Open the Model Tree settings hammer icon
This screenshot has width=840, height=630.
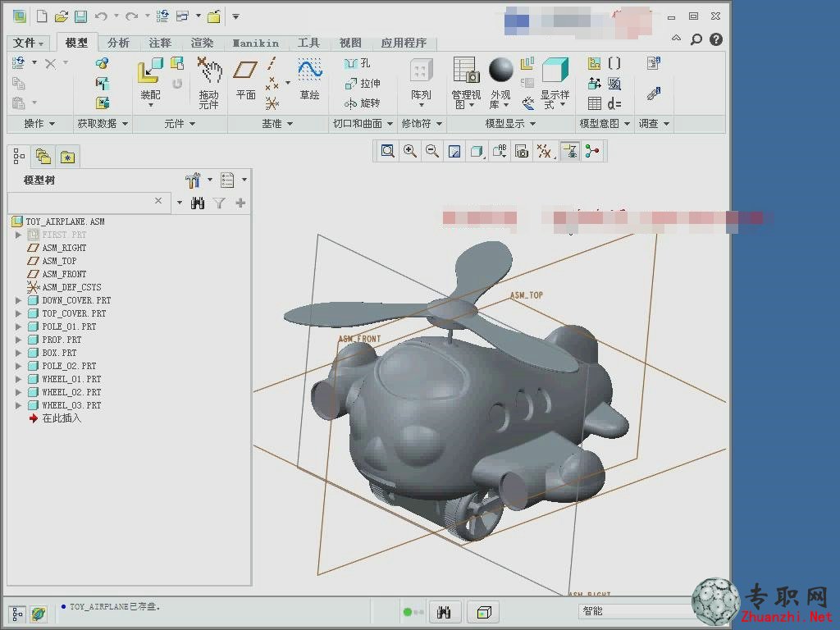click(193, 180)
